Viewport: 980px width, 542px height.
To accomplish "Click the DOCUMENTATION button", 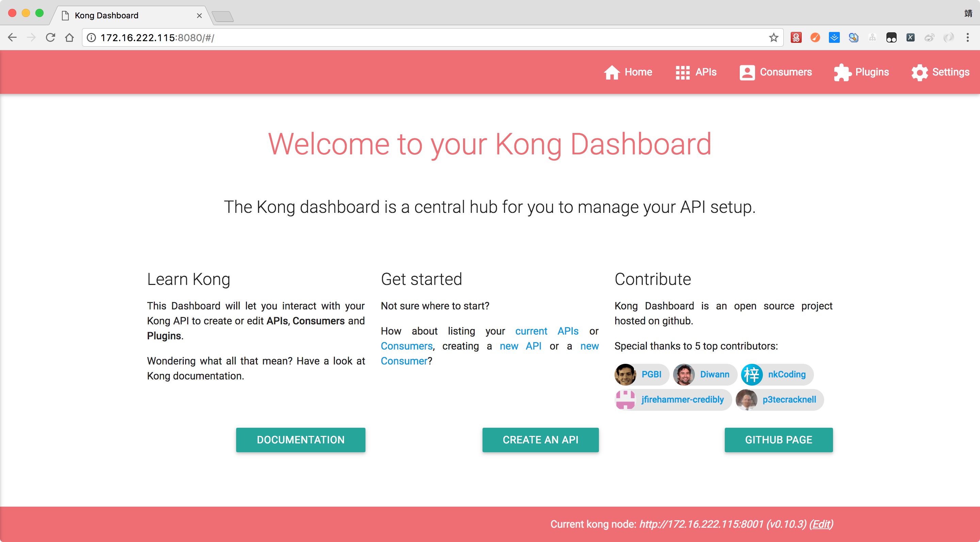I will [x=300, y=440].
